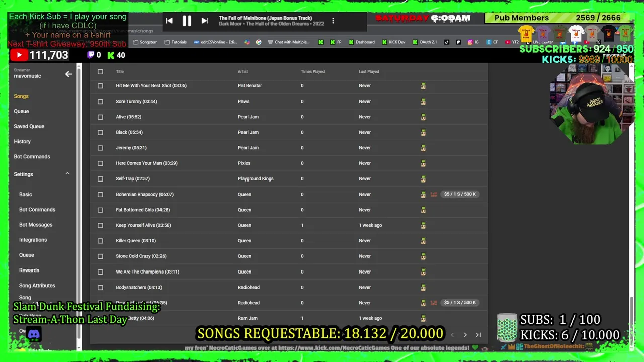Check Fat Bottomed Girls checkbox
The height and width of the screenshot is (362, 644).
[x=100, y=210]
